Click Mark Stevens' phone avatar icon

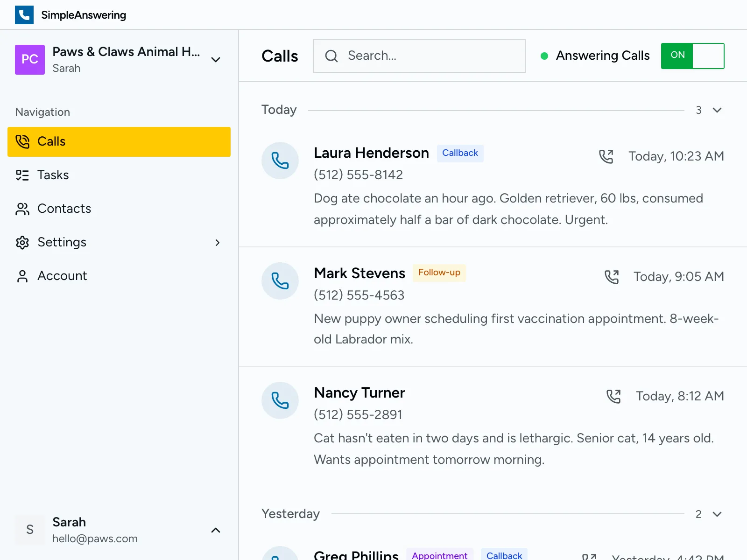click(280, 281)
